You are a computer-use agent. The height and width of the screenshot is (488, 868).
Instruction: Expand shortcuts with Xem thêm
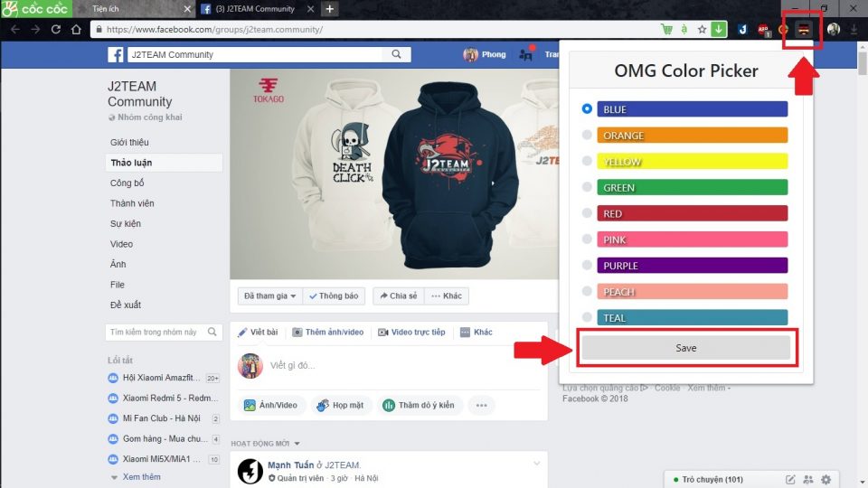pyautogui.click(x=141, y=477)
